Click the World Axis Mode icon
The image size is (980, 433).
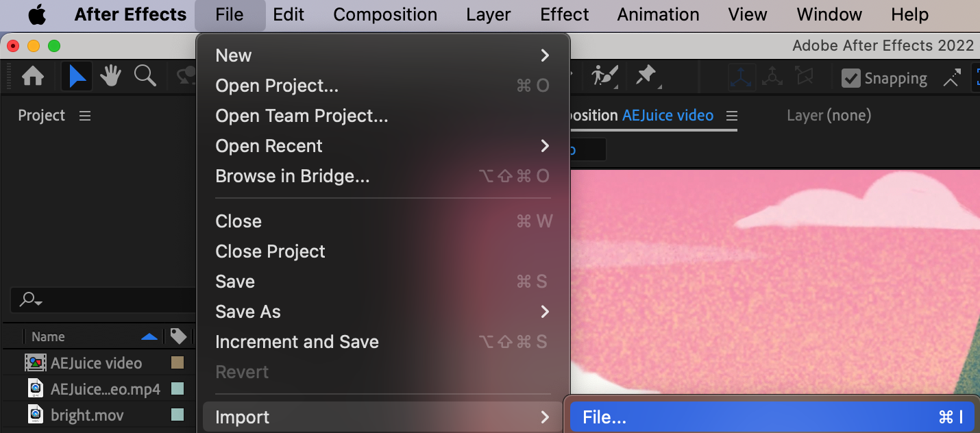point(772,77)
